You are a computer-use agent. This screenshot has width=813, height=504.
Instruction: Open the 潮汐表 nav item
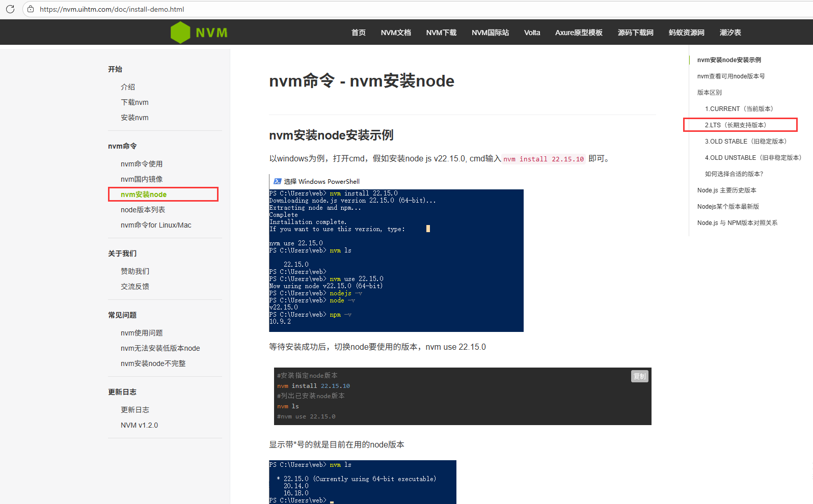[x=730, y=33]
